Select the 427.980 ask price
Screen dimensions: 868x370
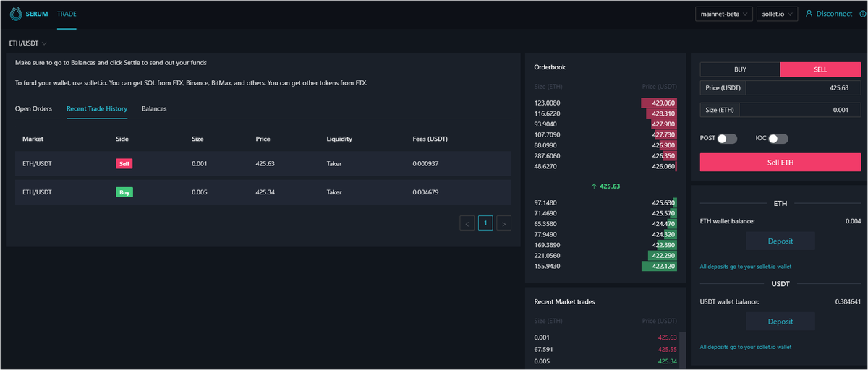[x=663, y=124]
